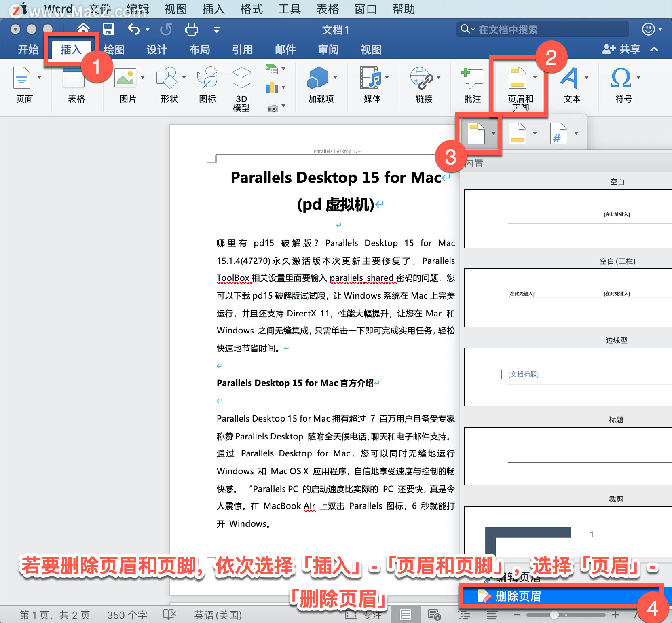
Task: Click the 英语 (美国) language indicator
Action: tap(218, 615)
